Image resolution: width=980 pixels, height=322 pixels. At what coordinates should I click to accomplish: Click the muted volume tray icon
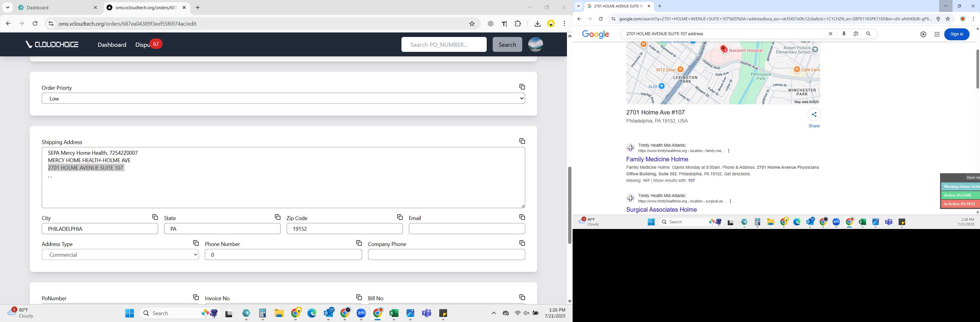[x=526, y=313]
